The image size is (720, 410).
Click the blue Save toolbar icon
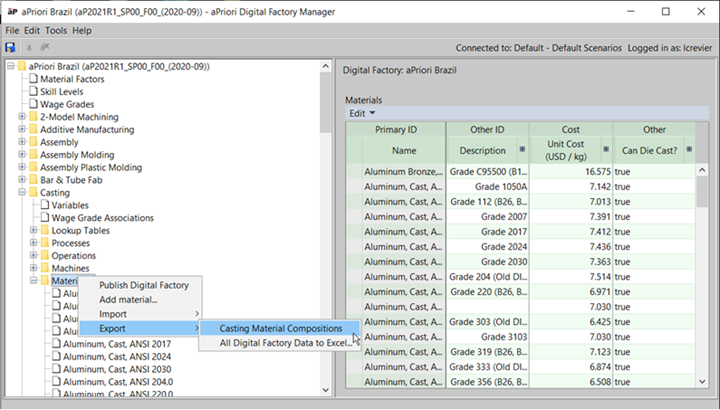10,47
